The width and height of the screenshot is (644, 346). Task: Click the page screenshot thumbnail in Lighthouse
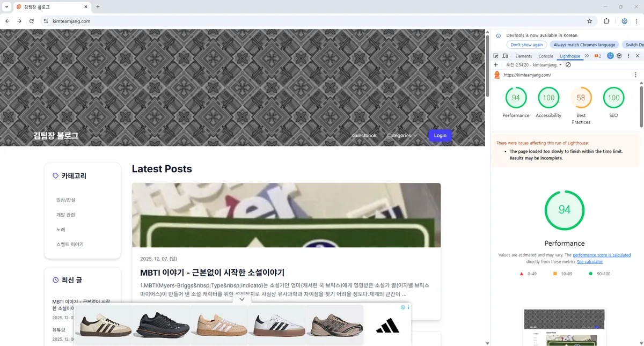tap(565, 326)
